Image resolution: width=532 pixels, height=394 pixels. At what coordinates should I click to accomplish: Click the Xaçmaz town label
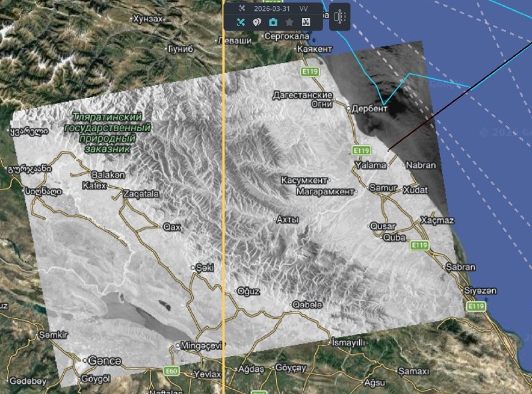pyautogui.click(x=438, y=220)
